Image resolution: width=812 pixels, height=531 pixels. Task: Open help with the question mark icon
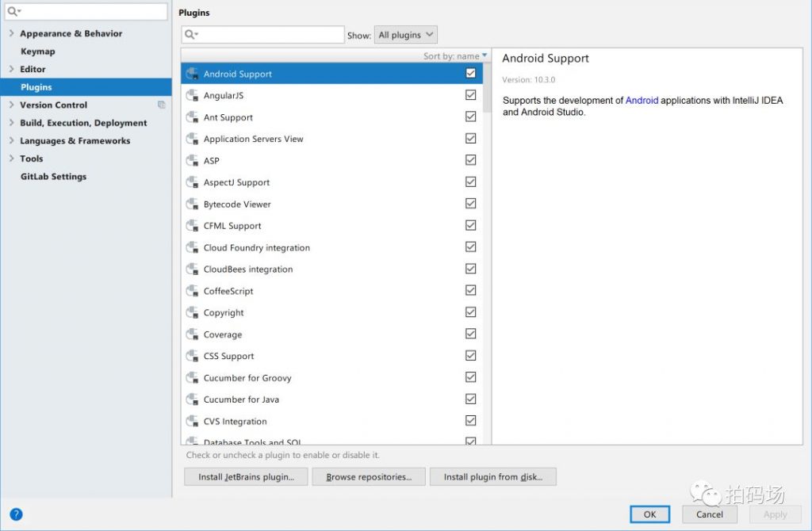tap(16, 514)
